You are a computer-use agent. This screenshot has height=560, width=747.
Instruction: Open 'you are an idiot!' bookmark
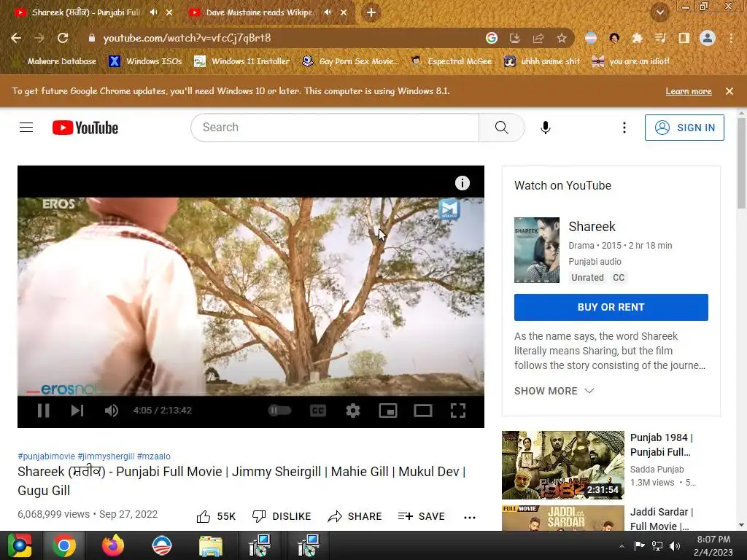[631, 61]
